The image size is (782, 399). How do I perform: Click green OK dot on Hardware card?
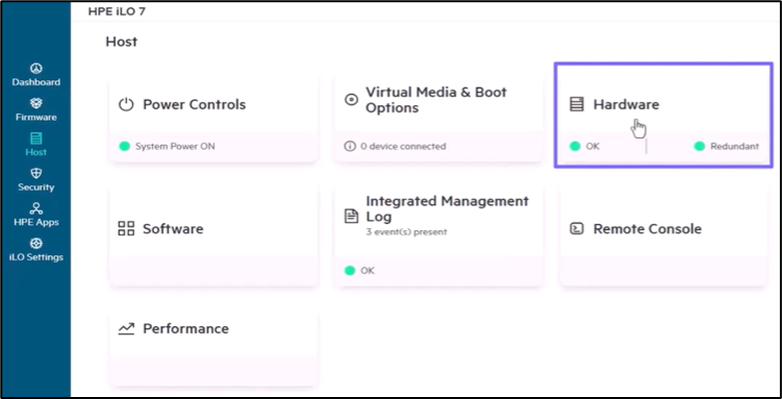[575, 146]
